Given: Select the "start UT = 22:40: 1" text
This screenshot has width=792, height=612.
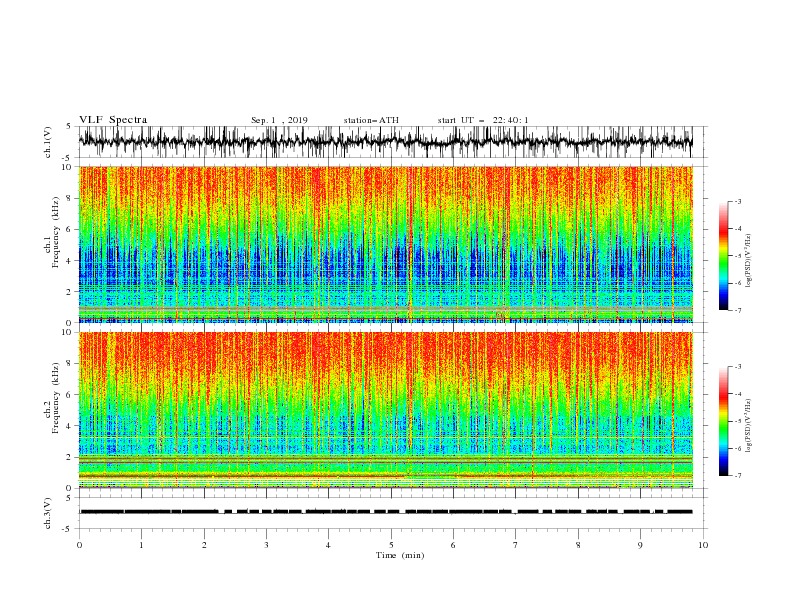Looking at the screenshot, I should [483, 120].
